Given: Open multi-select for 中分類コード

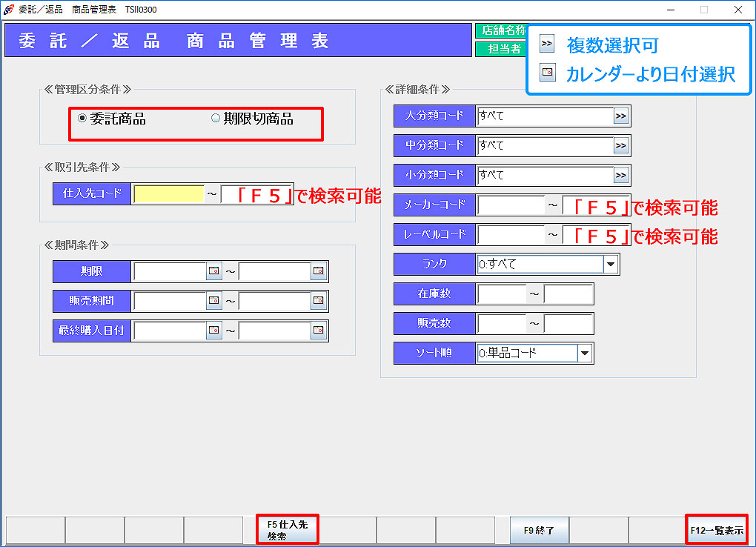Looking at the screenshot, I should click(621, 146).
